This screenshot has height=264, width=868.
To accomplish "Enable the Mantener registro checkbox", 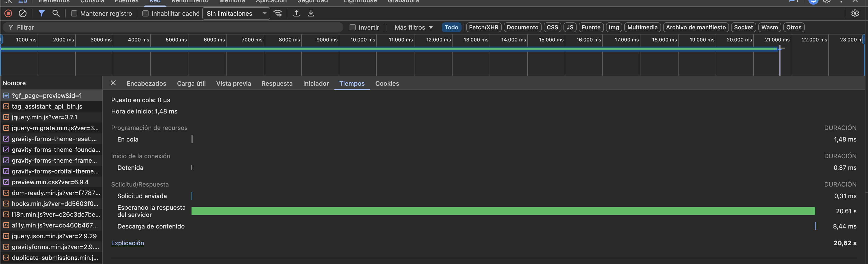I will click(74, 13).
